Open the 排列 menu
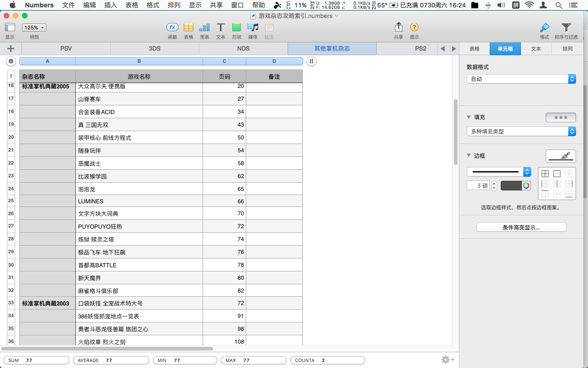 point(174,6)
